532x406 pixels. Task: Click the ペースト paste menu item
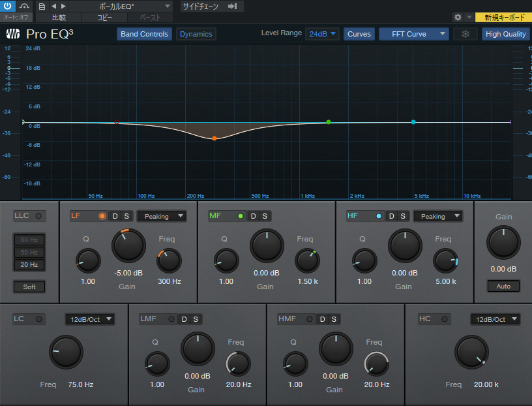coord(150,18)
